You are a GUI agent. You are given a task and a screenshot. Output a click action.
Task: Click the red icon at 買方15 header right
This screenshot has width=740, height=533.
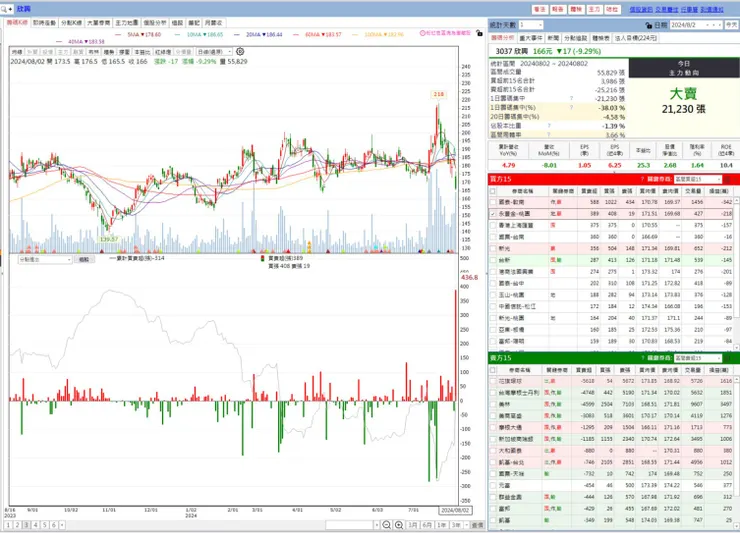(x=727, y=179)
